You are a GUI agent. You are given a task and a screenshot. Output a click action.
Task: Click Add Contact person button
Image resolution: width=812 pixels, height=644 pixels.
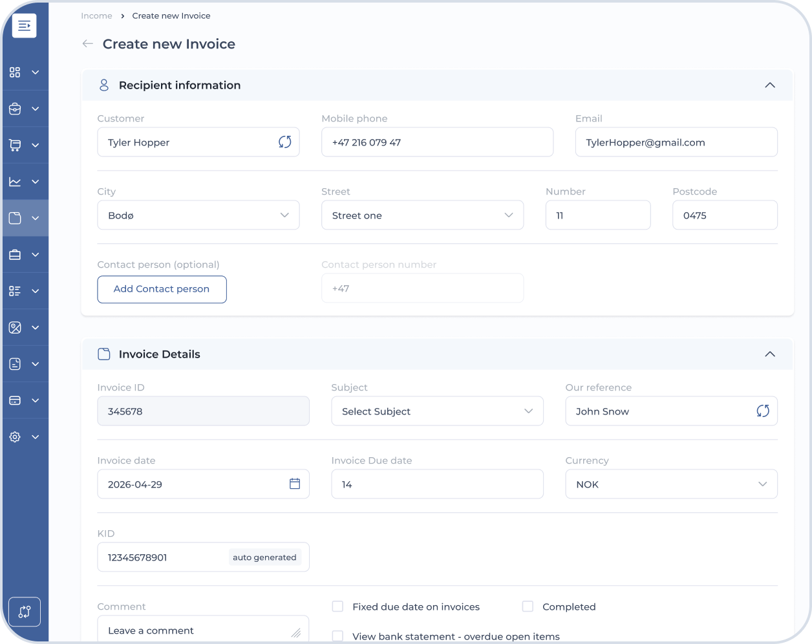(x=162, y=289)
